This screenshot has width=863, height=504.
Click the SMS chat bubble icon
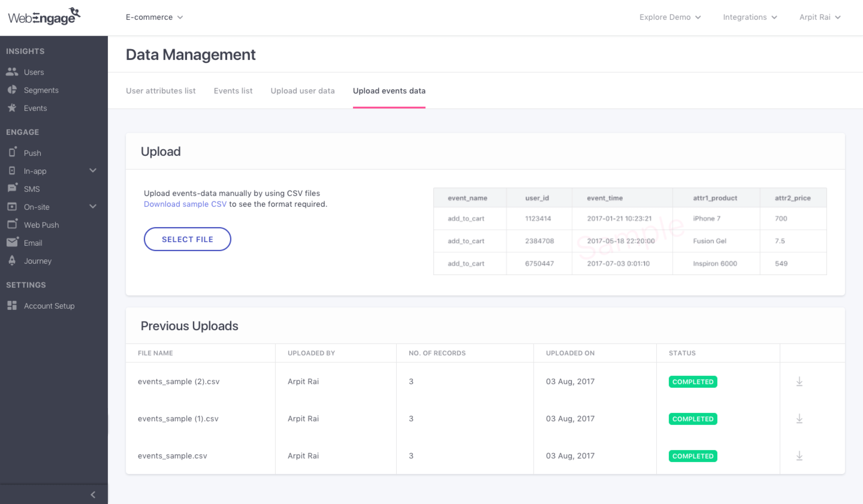pyautogui.click(x=12, y=188)
